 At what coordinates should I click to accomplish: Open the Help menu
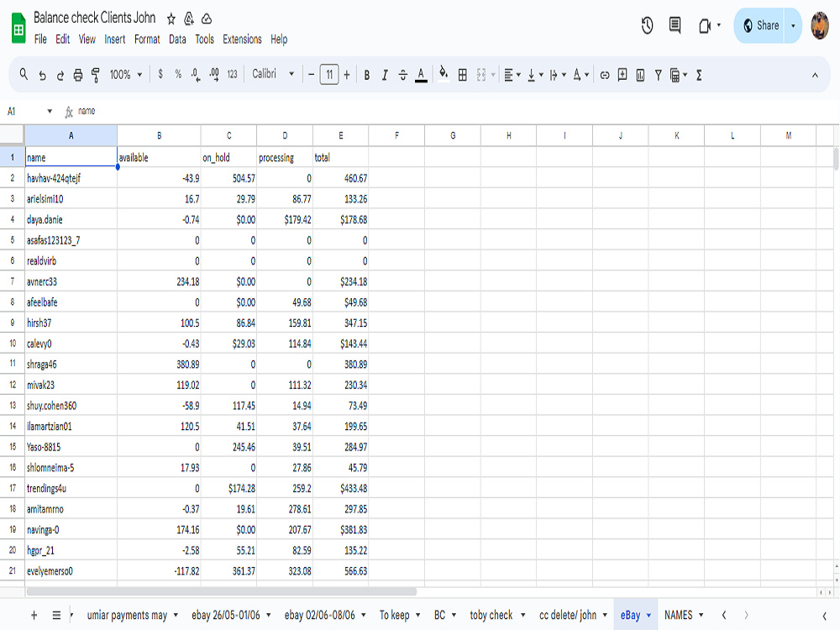(279, 39)
